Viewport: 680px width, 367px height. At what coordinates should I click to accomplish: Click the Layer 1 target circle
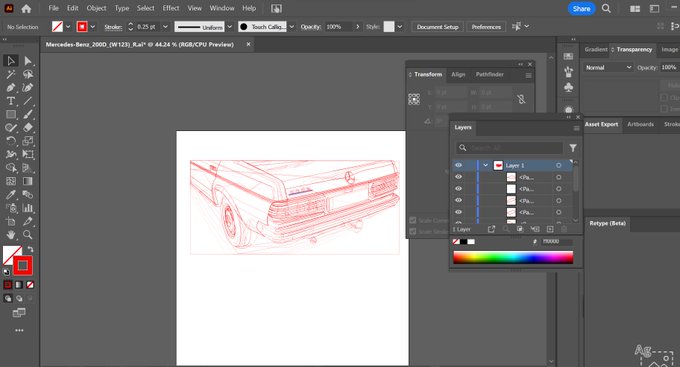pyautogui.click(x=559, y=165)
